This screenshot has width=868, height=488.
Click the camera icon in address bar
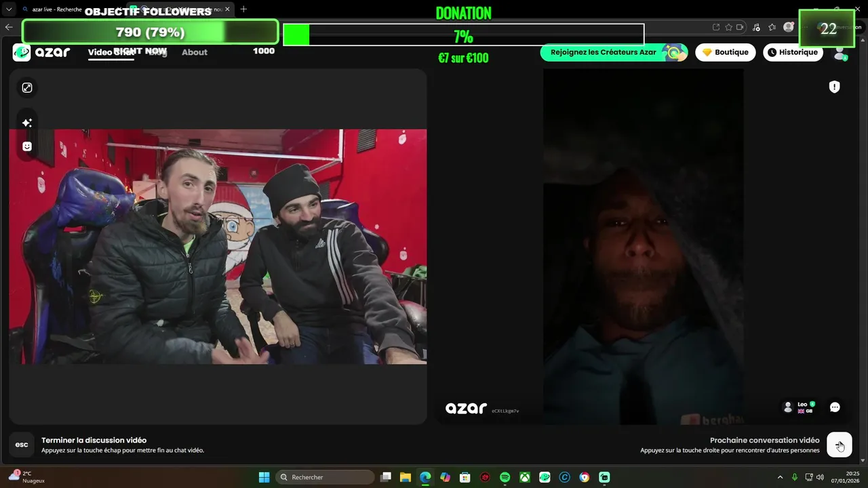pyautogui.click(x=740, y=27)
